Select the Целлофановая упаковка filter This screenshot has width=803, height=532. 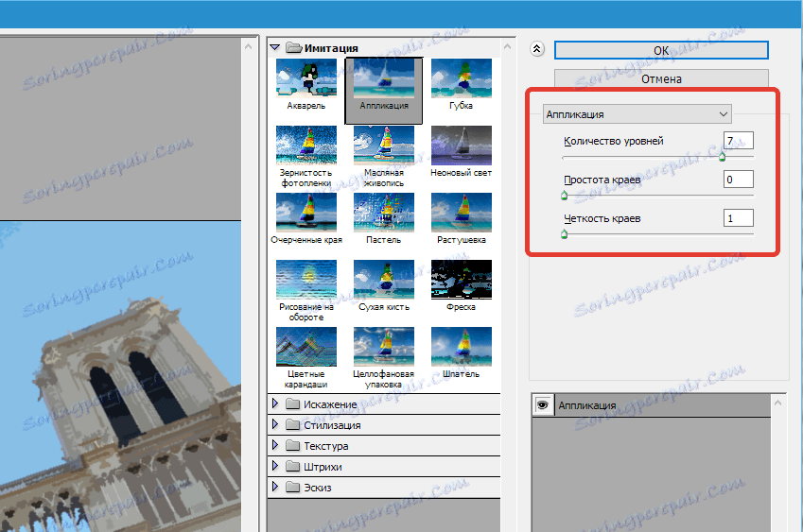[x=384, y=346]
